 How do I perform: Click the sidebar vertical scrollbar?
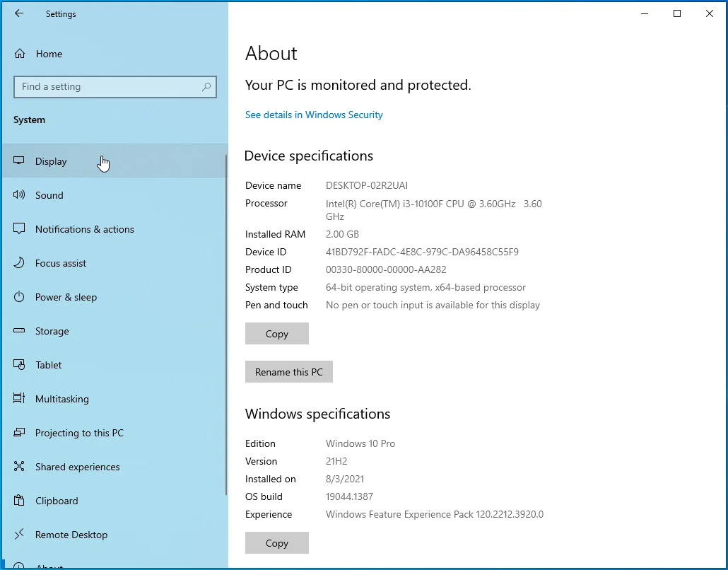[226, 325]
